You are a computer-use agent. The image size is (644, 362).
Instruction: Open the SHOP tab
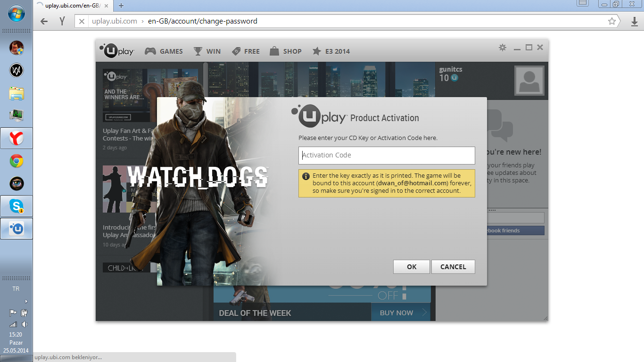pos(286,51)
